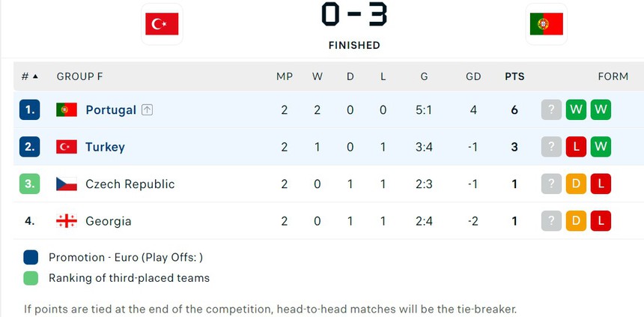This screenshot has height=317, width=644.
Task: Click Turkey's red L form badge
Action: [x=576, y=147]
